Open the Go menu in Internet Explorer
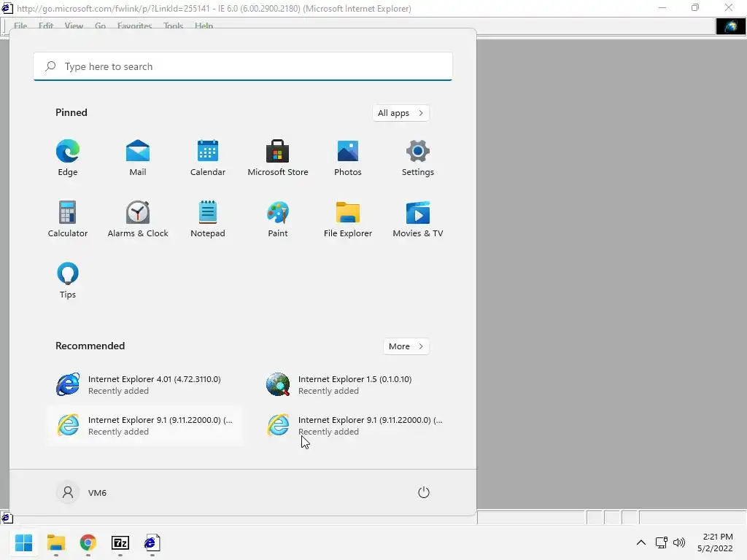Image resolution: width=747 pixels, height=560 pixels. [x=100, y=26]
